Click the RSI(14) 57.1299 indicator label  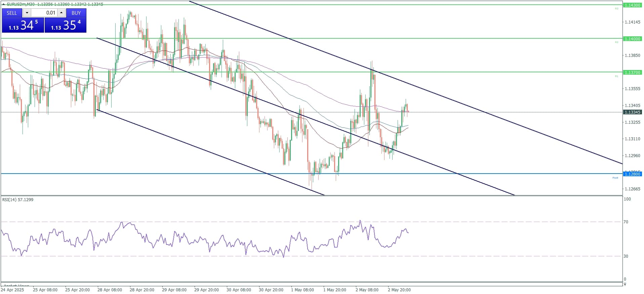pyautogui.click(x=18, y=199)
